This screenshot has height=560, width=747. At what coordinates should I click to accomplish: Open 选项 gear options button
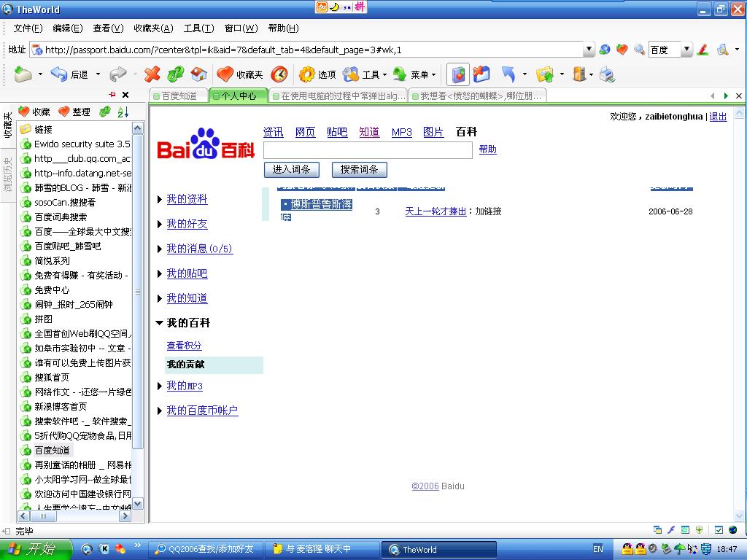[317, 74]
